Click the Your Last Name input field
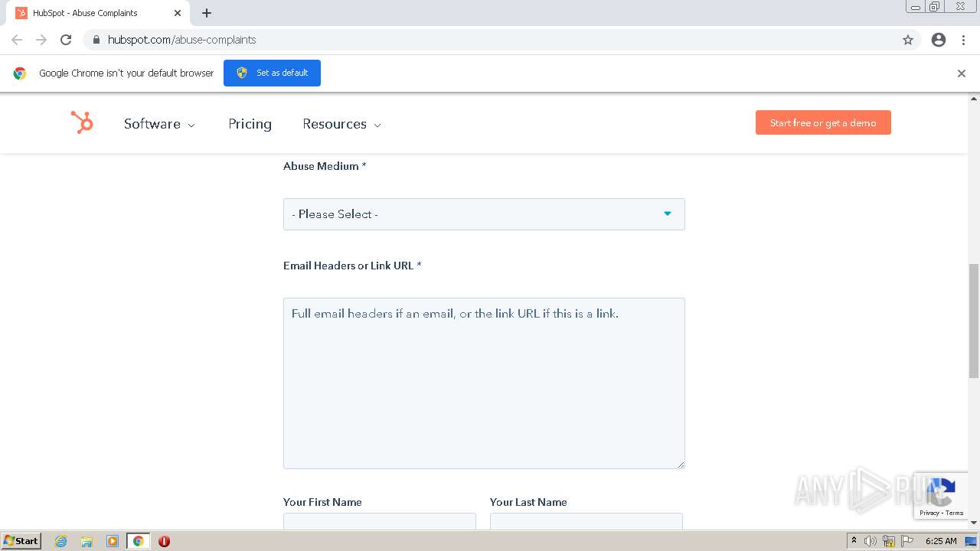This screenshot has width=980, height=551. [586, 521]
